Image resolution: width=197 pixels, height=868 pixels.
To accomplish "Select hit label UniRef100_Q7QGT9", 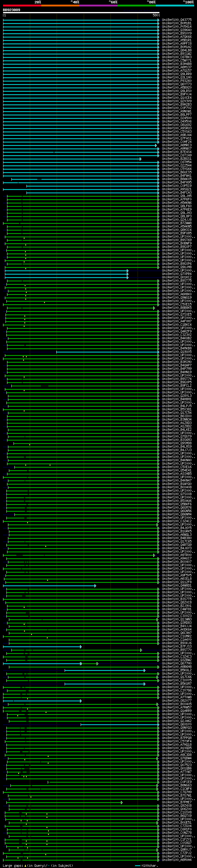I will pyautogui.click(x=177, y=436).
